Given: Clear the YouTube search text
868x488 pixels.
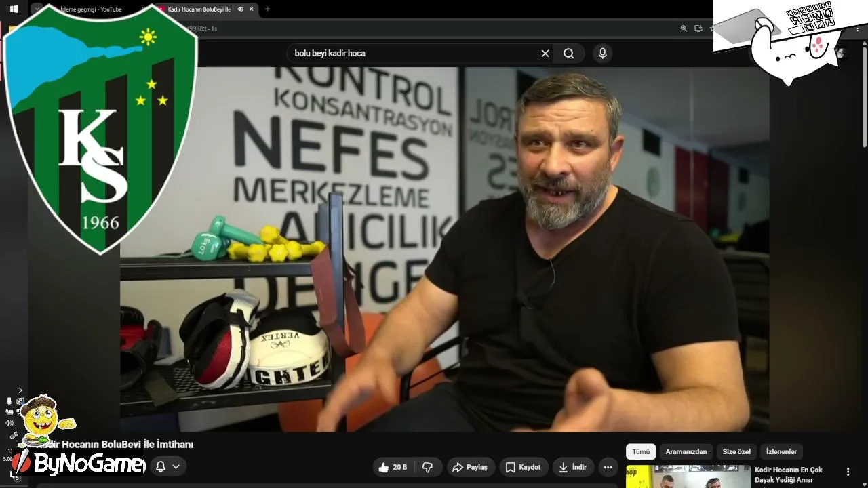Looking at the screenshot, I should point(545,54).
